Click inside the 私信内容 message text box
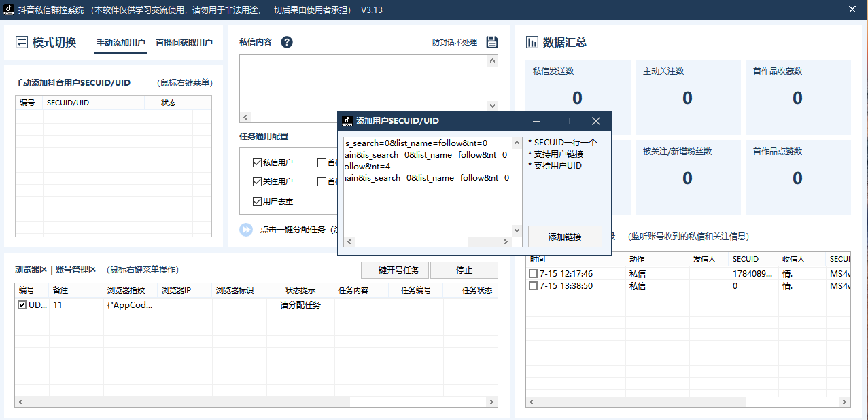 pyautogui.click(x=364, y=83)
